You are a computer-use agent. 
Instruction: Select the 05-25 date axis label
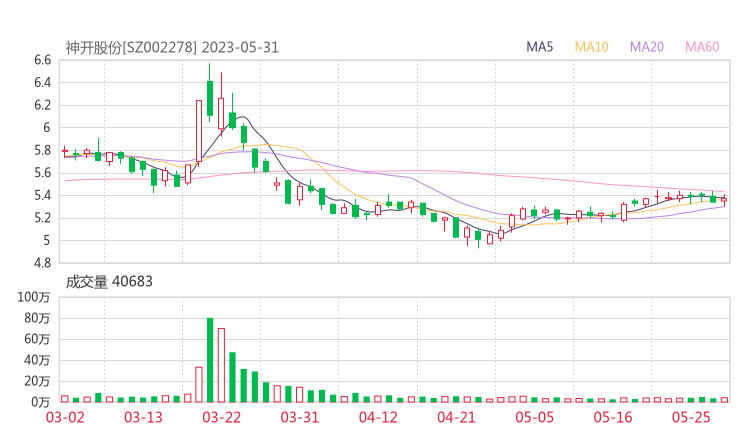(691, 417)
